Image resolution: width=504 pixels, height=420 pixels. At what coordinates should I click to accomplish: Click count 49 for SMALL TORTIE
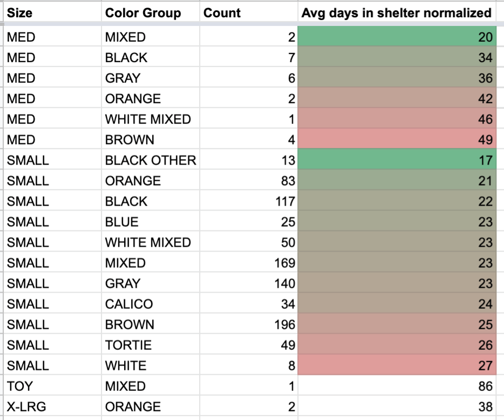click(x=248, y=345)
